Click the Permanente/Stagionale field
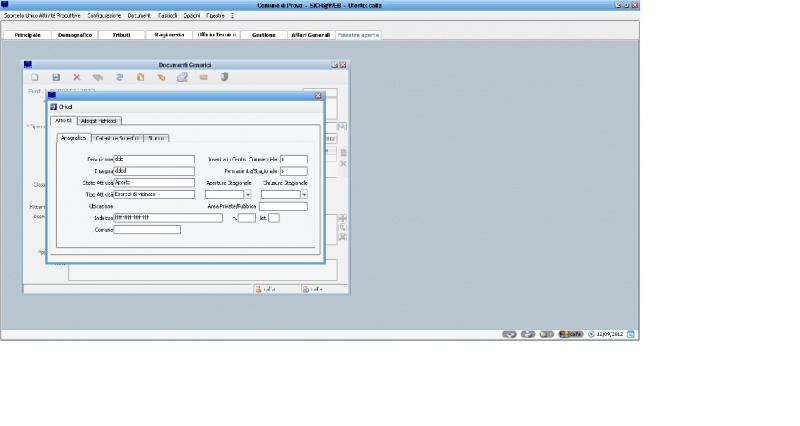 293,171
